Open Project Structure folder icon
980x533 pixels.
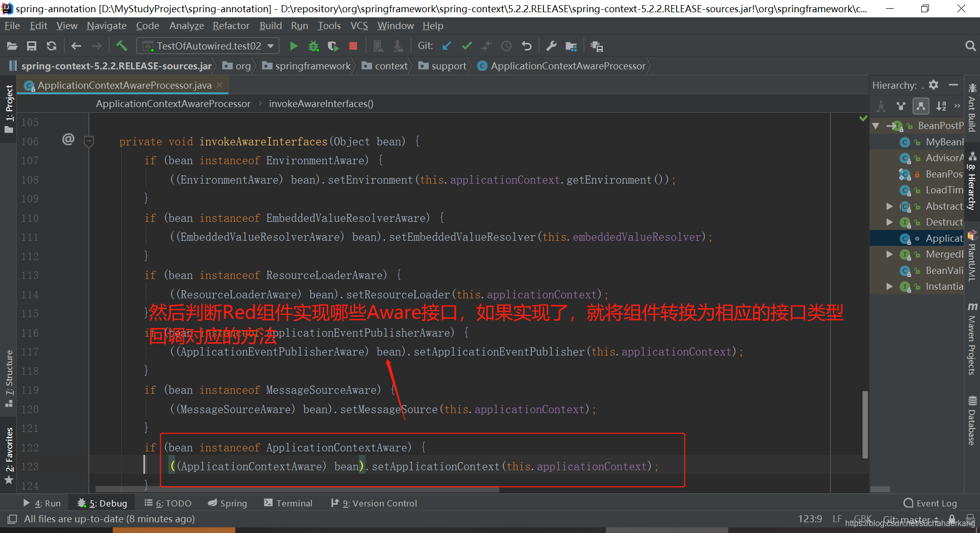pos(571,46)
